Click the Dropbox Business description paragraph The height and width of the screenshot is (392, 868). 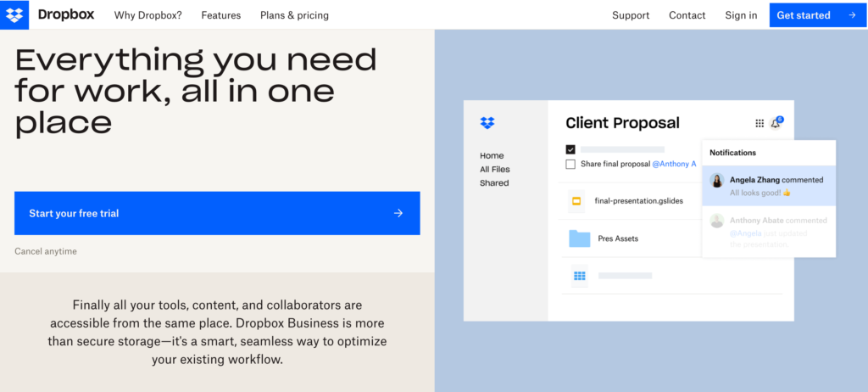coord(217,333)
